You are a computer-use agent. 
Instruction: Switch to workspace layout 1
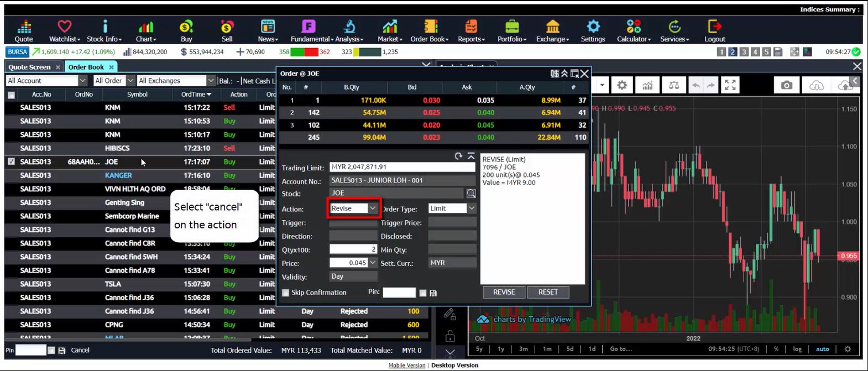pyautogui.click(x=721, y=52)
